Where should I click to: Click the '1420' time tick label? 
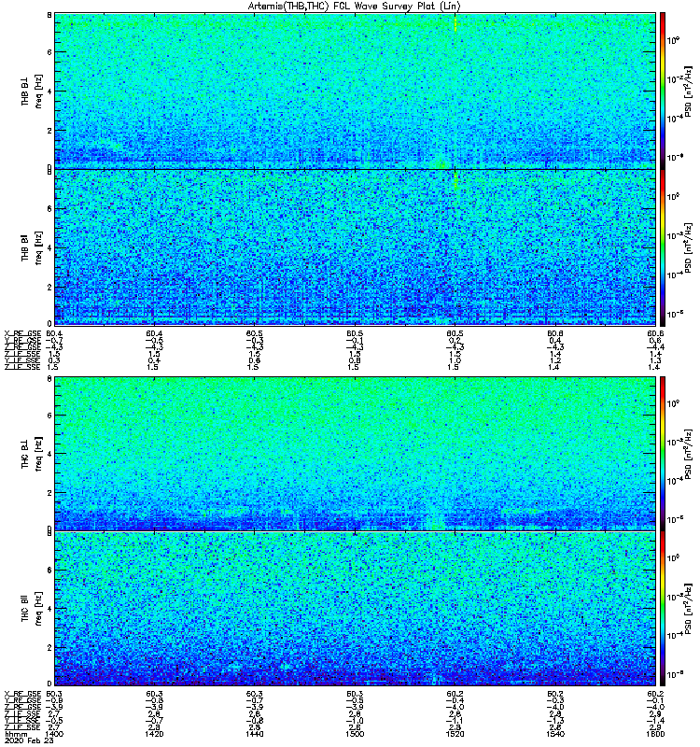[154, 734]
